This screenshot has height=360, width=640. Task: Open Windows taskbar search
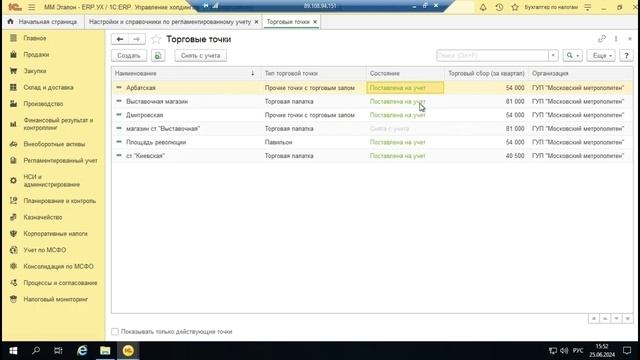pos(36,351)
